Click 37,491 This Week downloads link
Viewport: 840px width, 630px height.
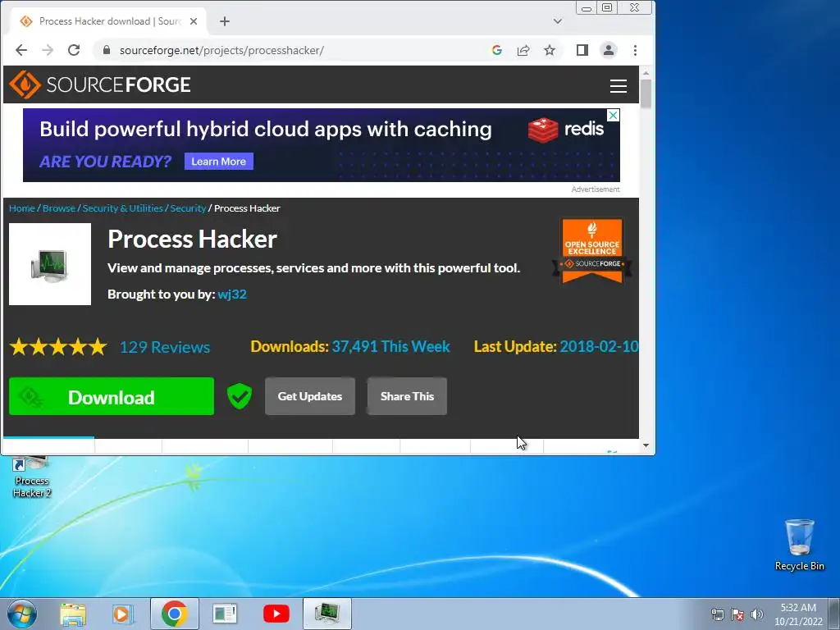tap(390, 347)
